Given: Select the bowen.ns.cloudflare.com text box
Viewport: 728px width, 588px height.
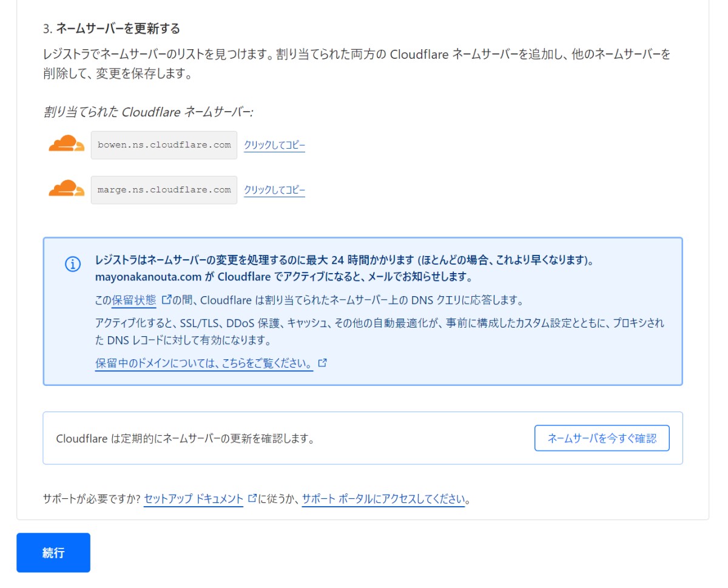Looking at the screenshot, I should 164,145.
